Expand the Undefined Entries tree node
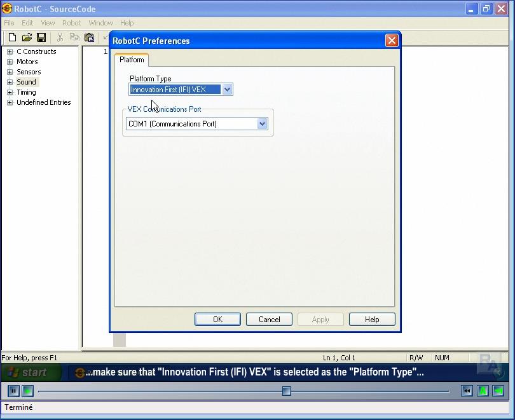Viewport: 515px width, 420px height. pyautogui.click(x=10, y=102)
